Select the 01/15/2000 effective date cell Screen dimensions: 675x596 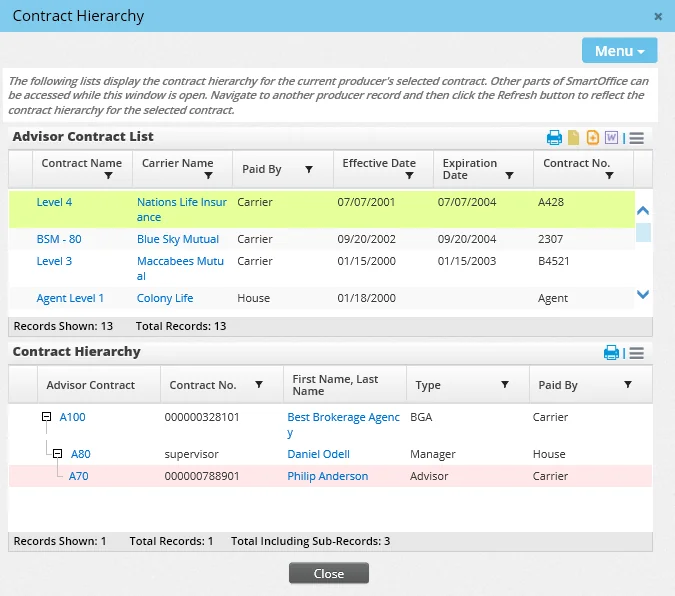pos(366,261)
